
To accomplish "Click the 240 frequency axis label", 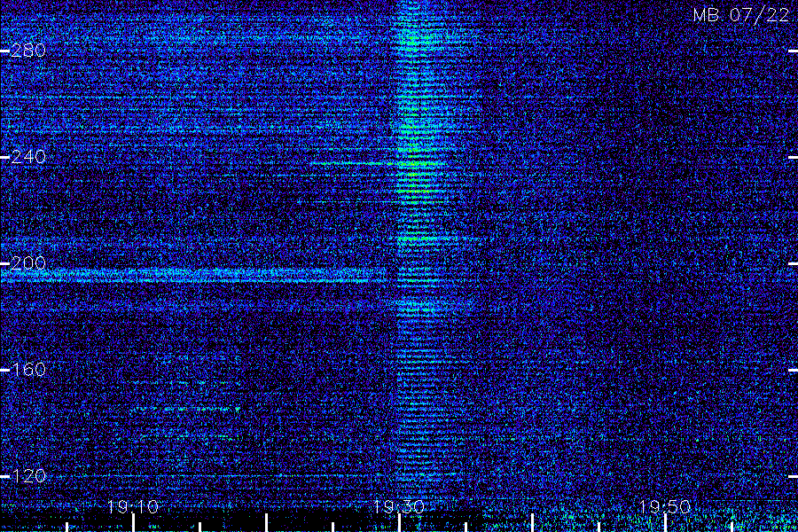I will coord(28,157).
